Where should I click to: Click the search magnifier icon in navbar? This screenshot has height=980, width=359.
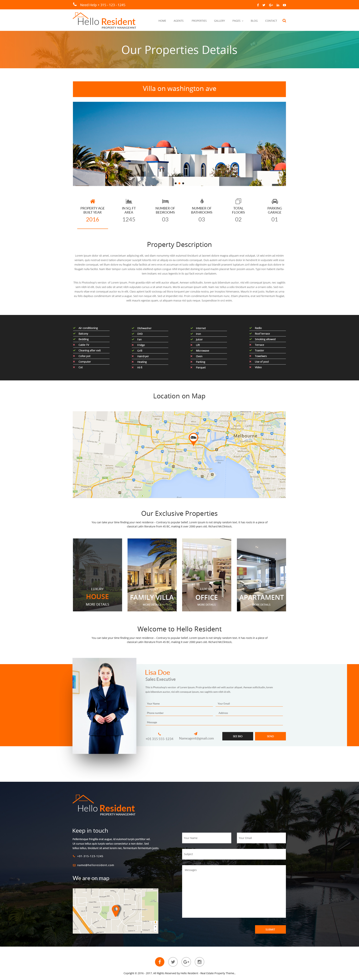point(284,21)
